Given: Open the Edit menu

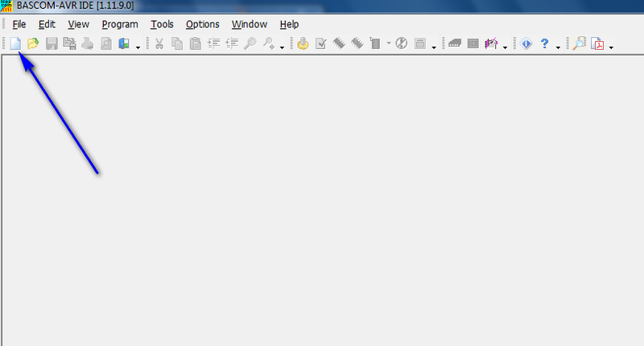Looking at the screenshot, I should click(47, 24).
